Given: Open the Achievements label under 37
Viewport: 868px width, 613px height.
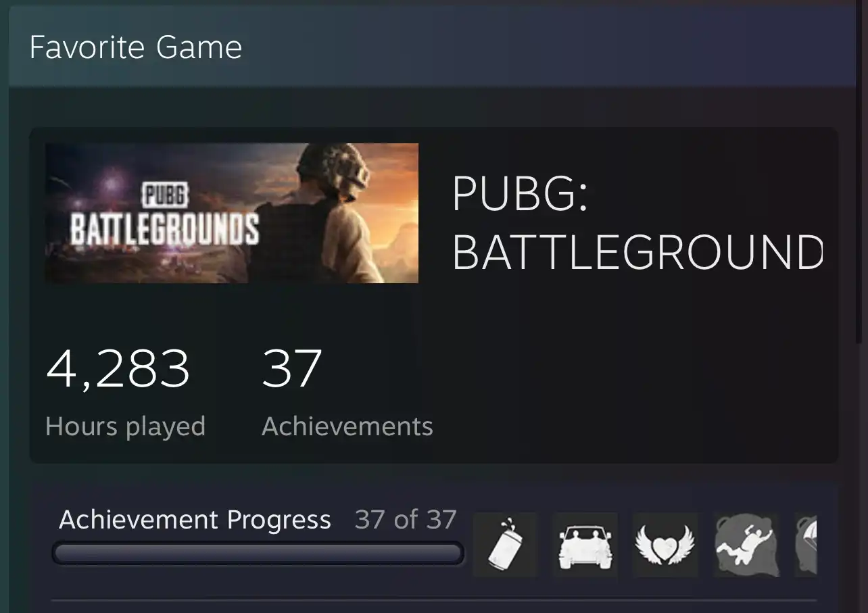Looking at the screenshot, I should 347,426.
